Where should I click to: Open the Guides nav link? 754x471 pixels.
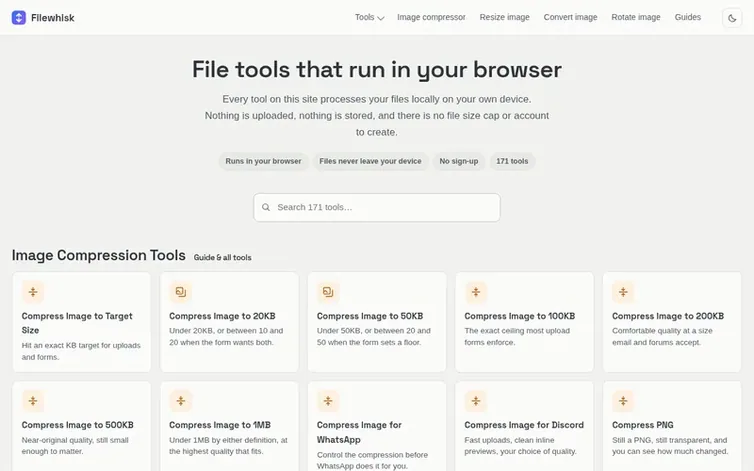coord(688,17)
